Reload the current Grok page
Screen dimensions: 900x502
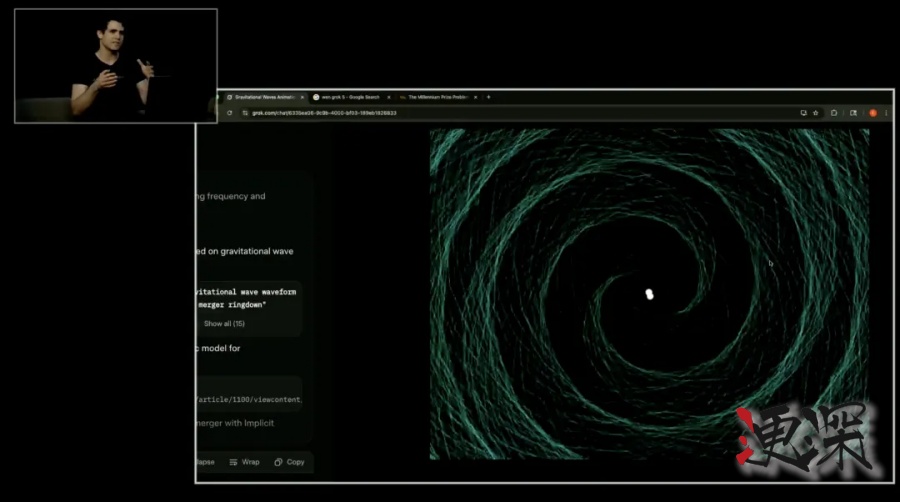click(x=230, y=113)
